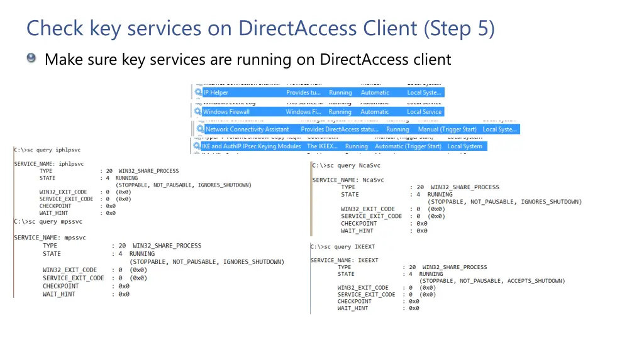The width and height of the screenshot is (644, 362).
Task: Select IKE and AuthIP IPsec Keying Modules
Action: point(252,146)
